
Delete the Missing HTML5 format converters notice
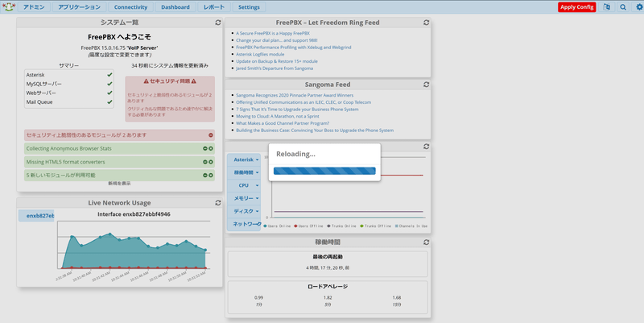click(x=211, y=162)
